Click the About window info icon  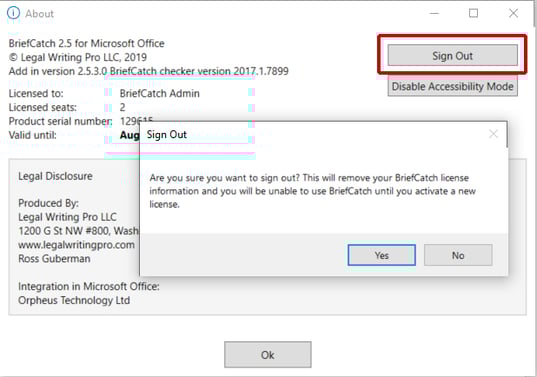click(13, 13)
